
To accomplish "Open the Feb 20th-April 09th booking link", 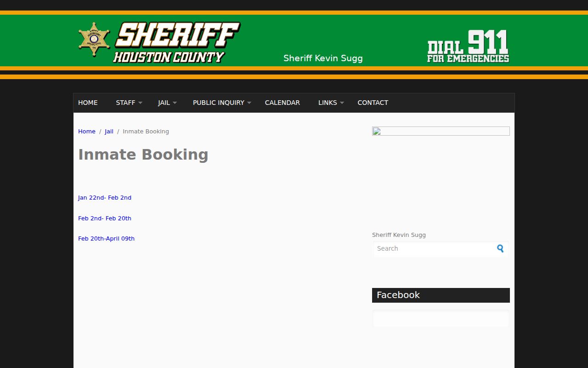I will click(x=106, y=238).
